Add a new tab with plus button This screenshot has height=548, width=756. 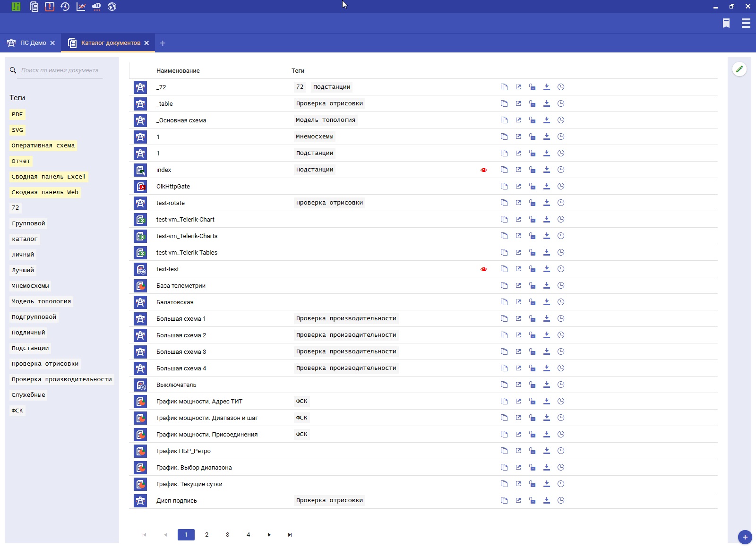tap(163, 43)
